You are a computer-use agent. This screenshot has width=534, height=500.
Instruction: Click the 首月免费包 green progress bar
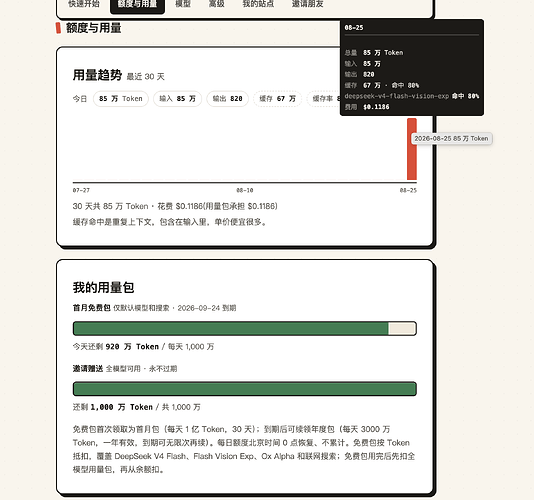pyautogui.click(x=245, y=328)
